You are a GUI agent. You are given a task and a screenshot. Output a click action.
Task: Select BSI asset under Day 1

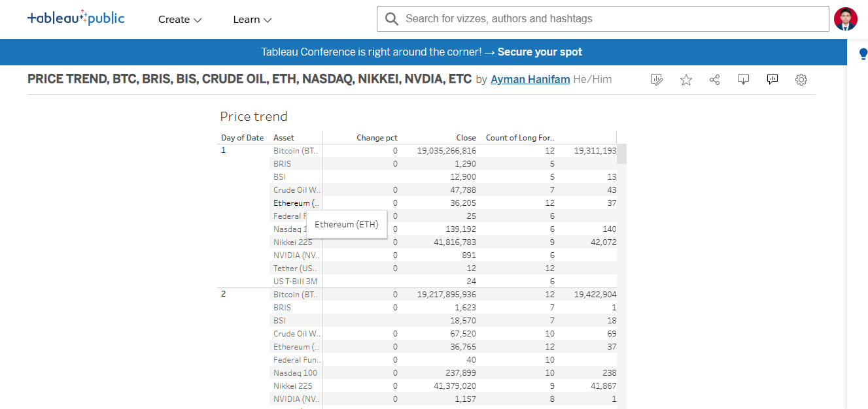(279, 177)
